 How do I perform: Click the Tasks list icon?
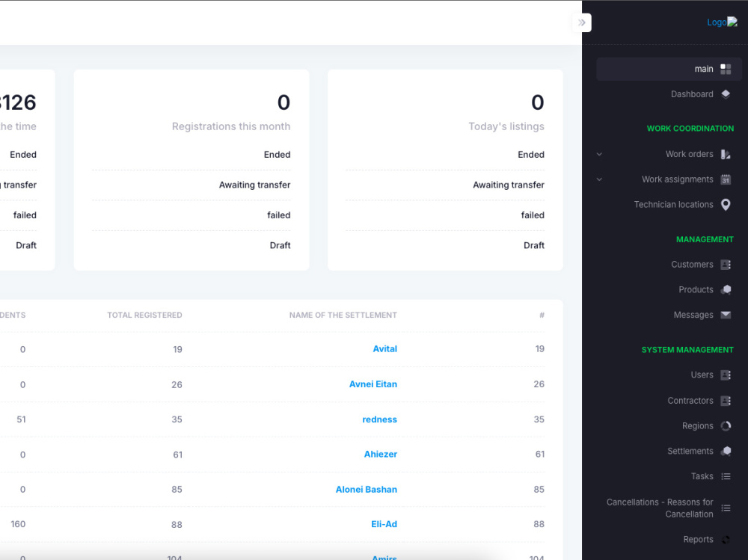(x=726, y=476)
